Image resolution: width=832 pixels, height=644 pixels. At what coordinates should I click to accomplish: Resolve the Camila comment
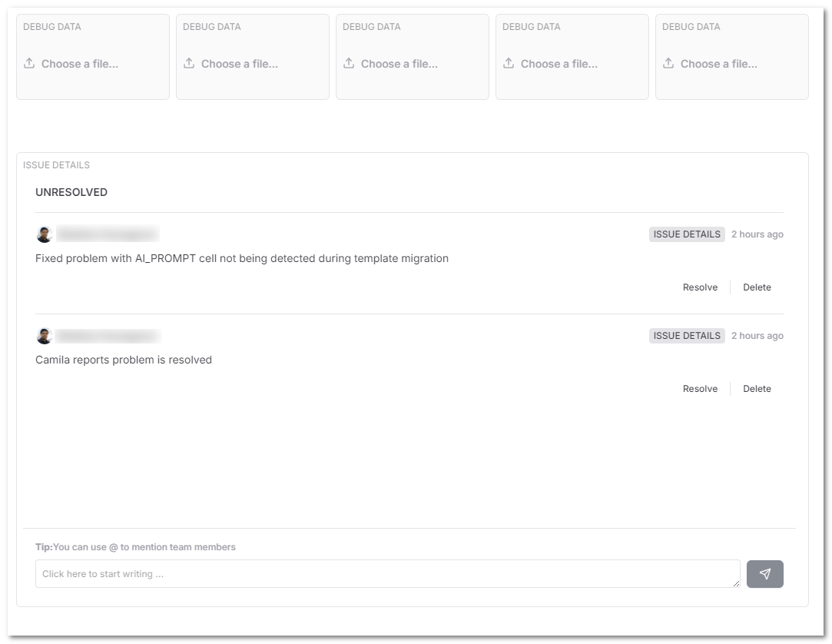(x=700, y=388)
